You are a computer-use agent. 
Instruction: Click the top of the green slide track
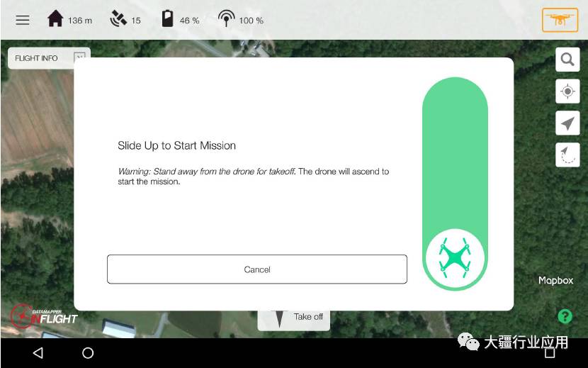click(x=455, y=99)
